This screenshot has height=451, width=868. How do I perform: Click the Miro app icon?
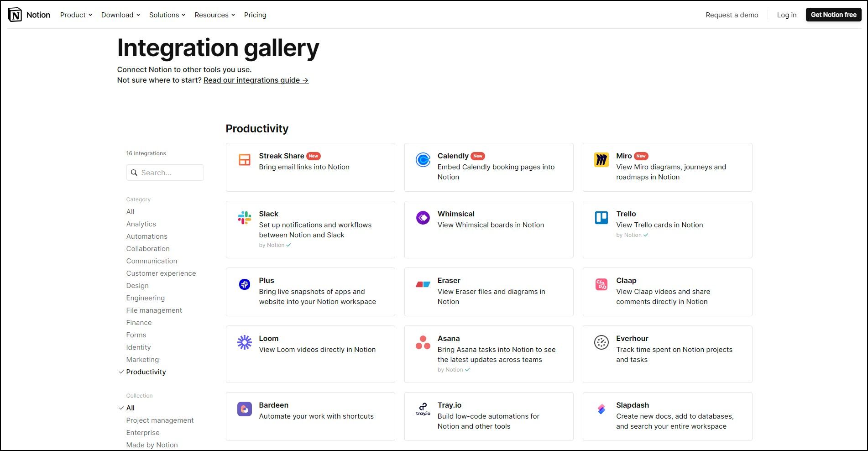point(601,160)
